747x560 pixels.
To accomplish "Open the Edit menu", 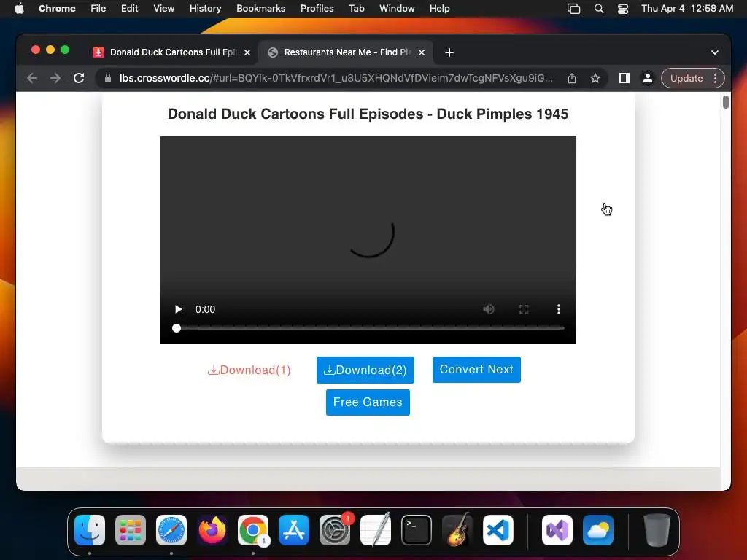I will click(x=130, y=8).
